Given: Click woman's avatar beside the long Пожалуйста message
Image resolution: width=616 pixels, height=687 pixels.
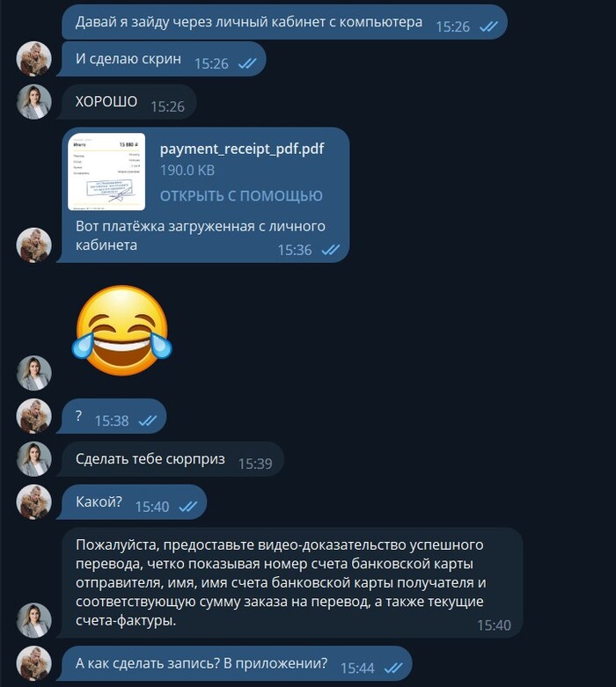Looking at the screenshot, I should (x=33, y=620).
